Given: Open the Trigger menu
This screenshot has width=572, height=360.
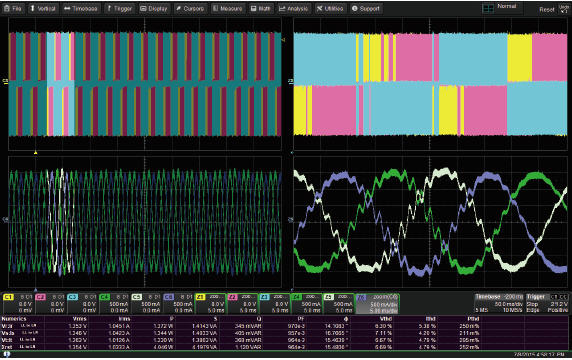Looking at the screenshot, I should pos(119,8).
